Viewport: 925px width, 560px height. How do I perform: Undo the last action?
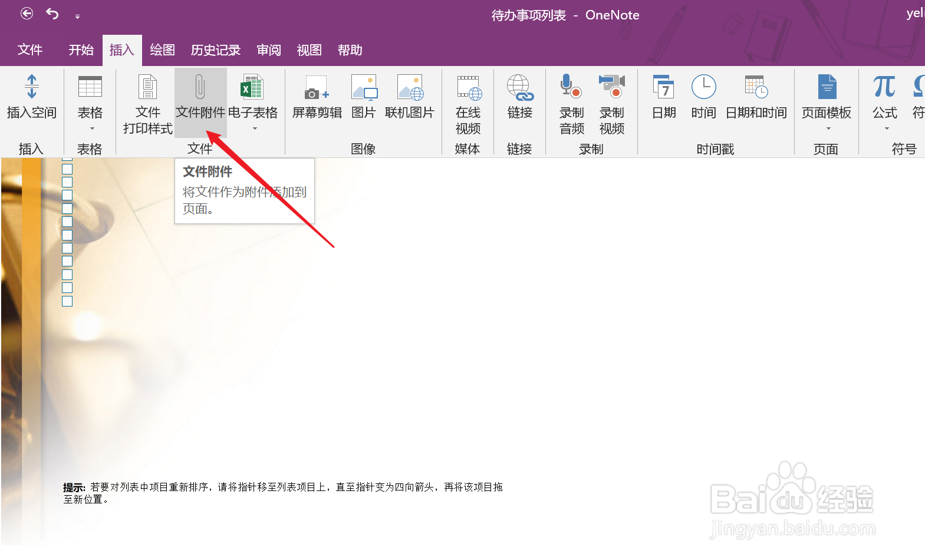click(x=52, y=14)
